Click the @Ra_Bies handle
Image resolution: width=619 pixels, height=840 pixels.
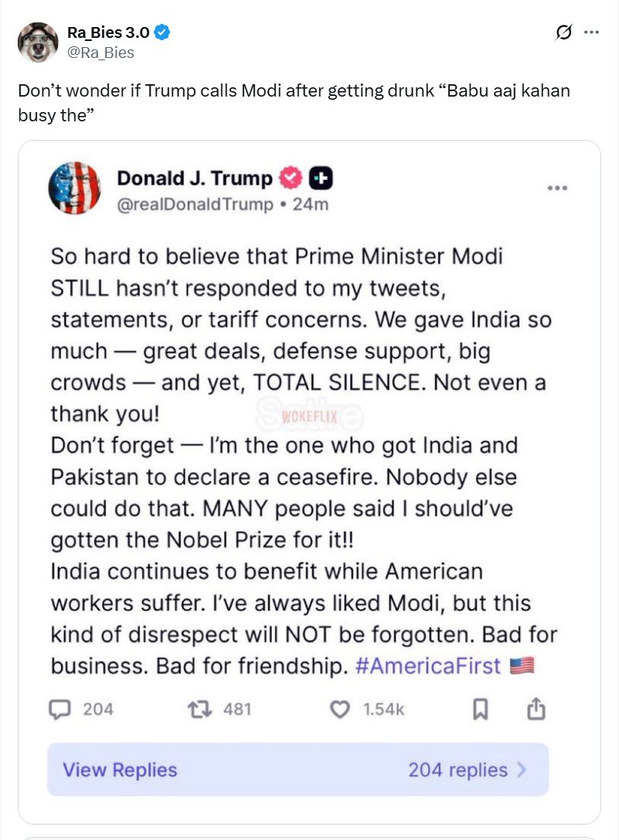click(100, 53)
